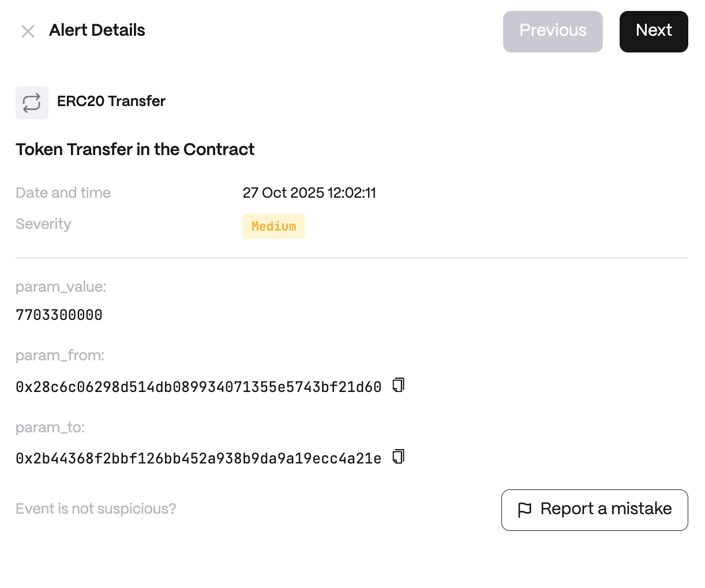Copy the param_from address
The height and width of the screenshot is (588, 705).
point(399,385)
